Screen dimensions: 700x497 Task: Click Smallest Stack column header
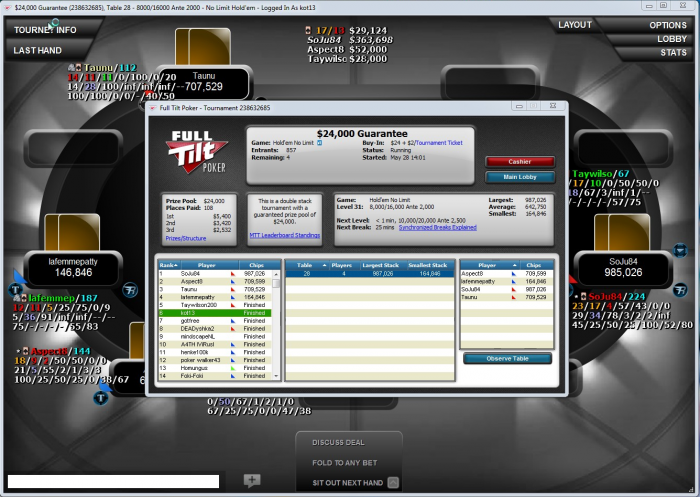[x=430, y=265]
